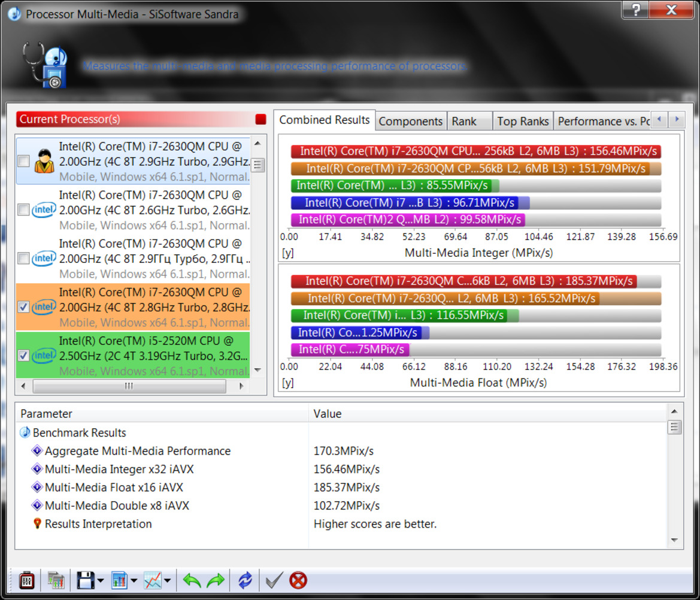Click processor list scroll down arrow
The width and height of the screenshot is (700, 600).
click(x=257, y=369)
